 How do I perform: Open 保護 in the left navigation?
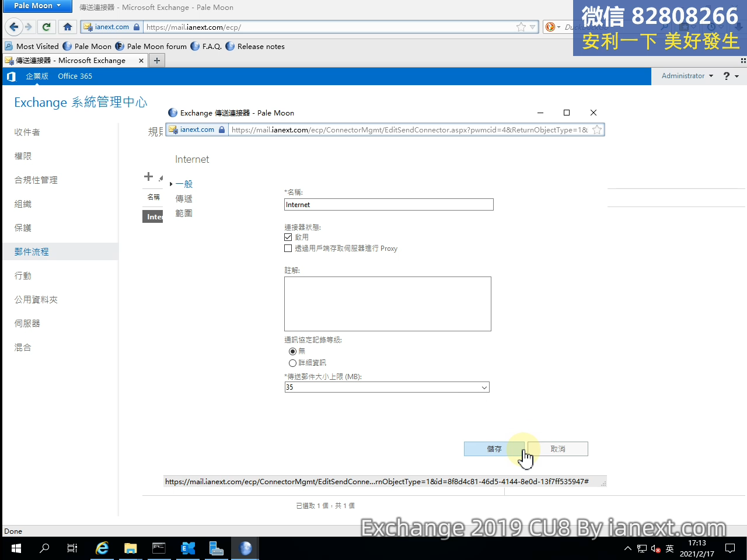click(x=23, y=228)
